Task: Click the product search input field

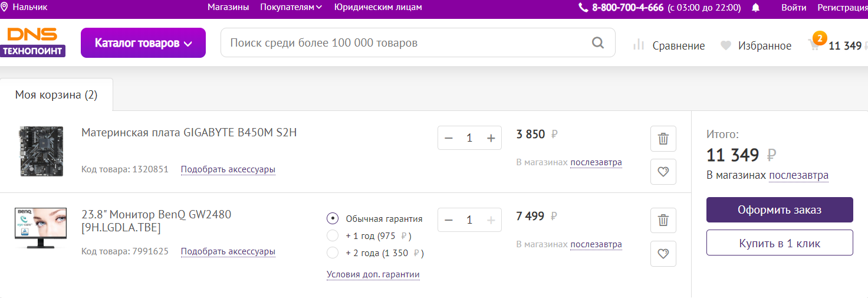Action: click(407, 43)
